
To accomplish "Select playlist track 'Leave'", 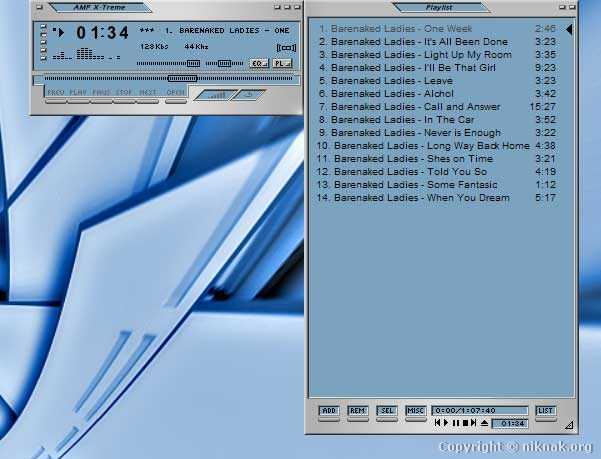I will click(x=437, y=81).
